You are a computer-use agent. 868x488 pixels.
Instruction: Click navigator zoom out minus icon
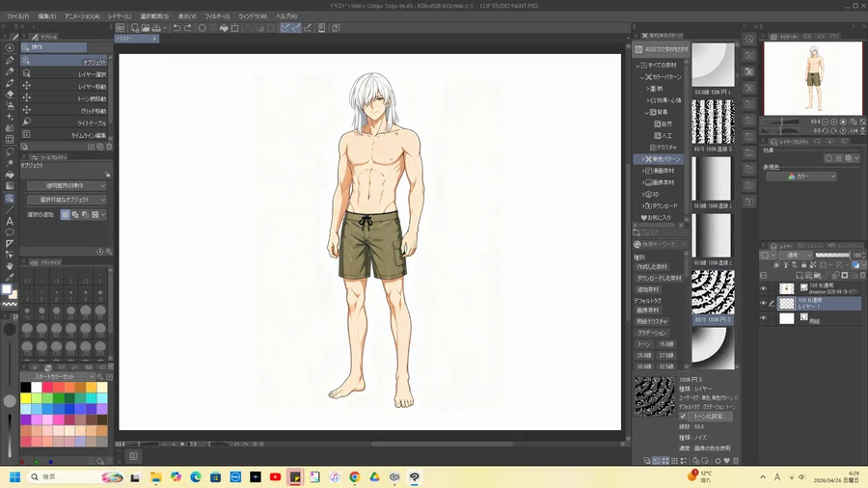coord(825,122)
